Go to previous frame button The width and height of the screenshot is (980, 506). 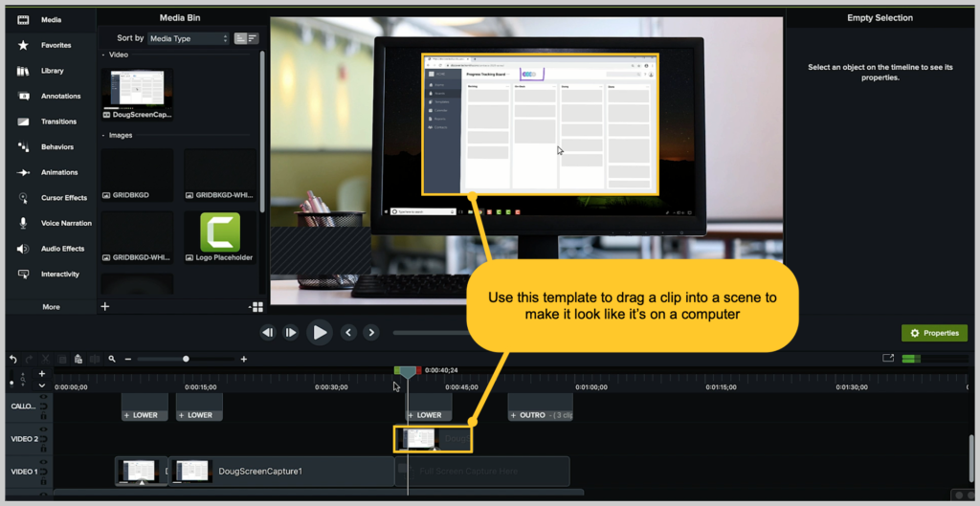268,333
